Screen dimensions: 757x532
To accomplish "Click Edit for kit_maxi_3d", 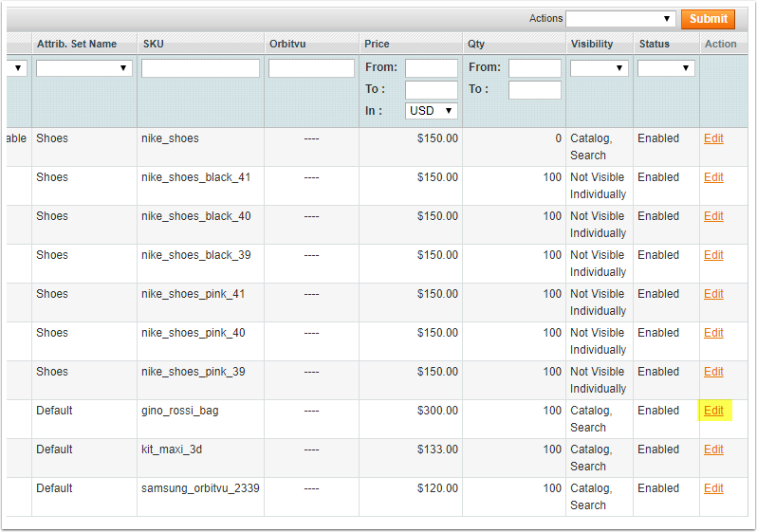I will coord(713,449).
